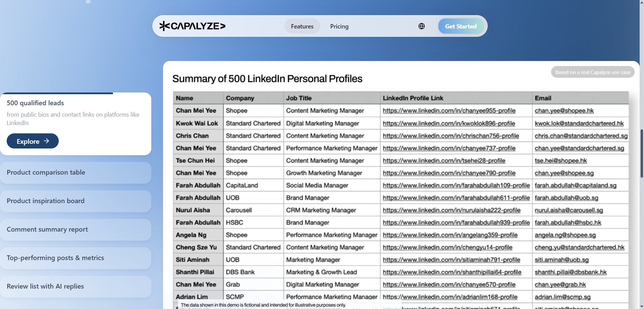Open adrianlim168-profile LinkedIn link
Viewport: 644px width, 309px height.
450,297
